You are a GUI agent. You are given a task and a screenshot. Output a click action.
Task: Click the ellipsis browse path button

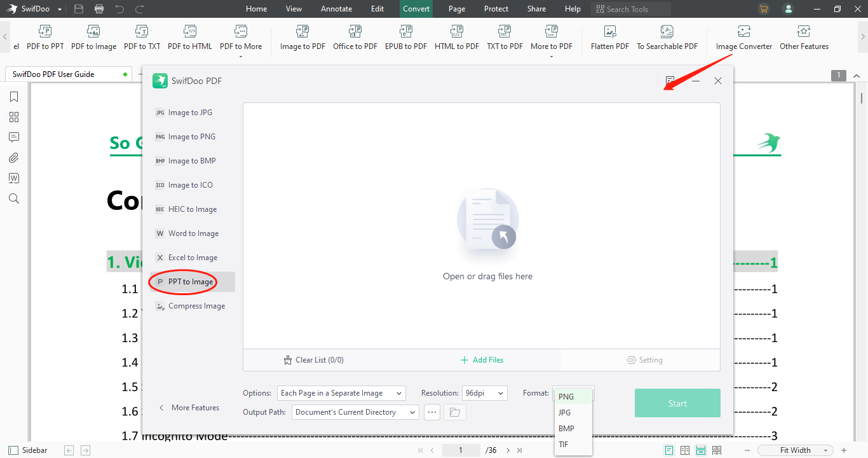click(x=432, y=412)
